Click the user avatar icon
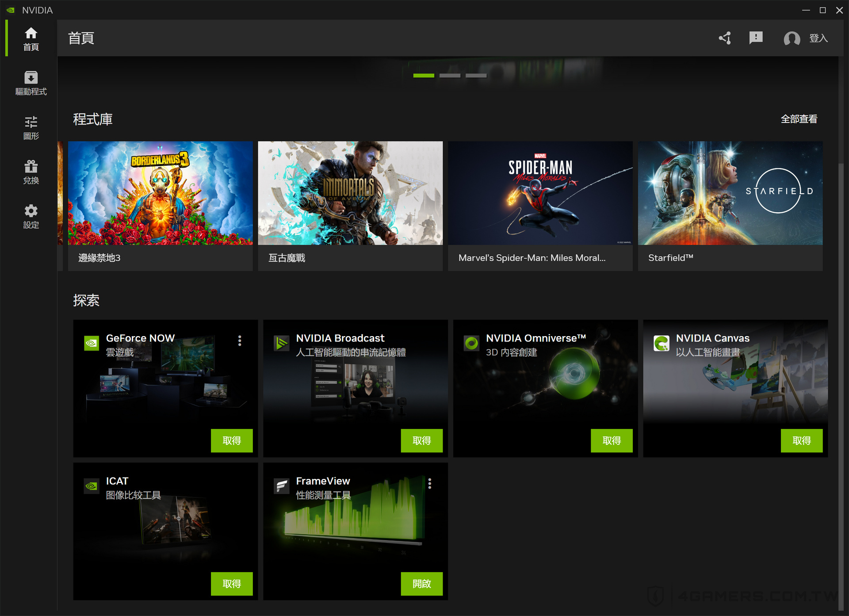 (x=792, y=38)
